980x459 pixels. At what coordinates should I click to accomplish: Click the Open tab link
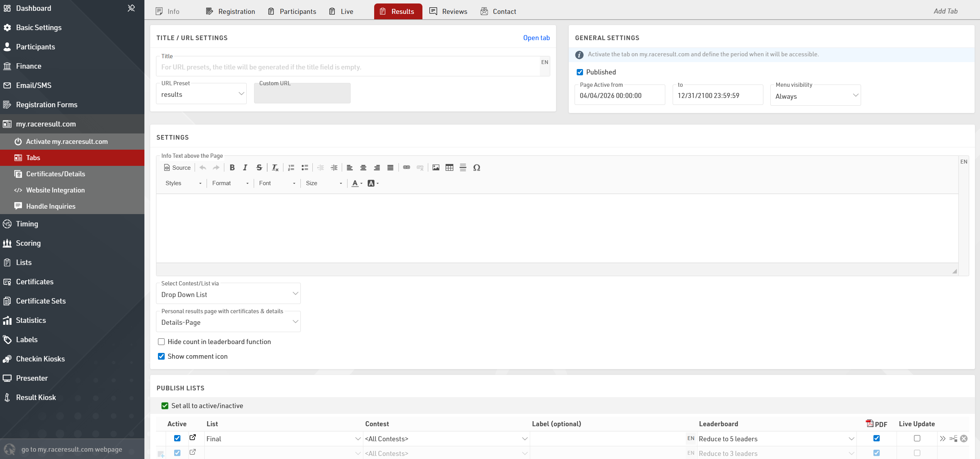point(536,38)
